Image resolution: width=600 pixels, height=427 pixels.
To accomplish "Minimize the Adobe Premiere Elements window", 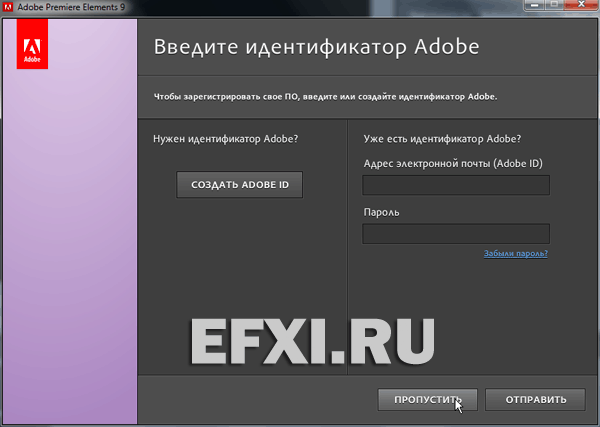I will pyautogui.click(x=534, y=5).
